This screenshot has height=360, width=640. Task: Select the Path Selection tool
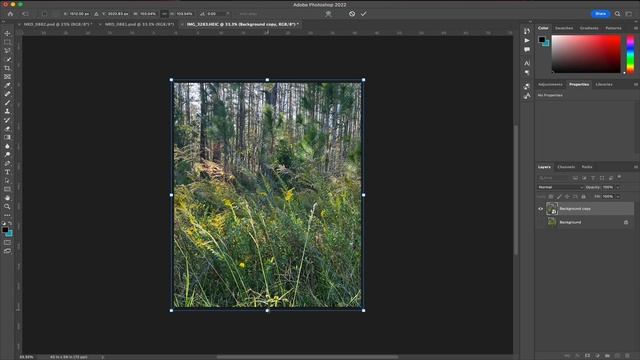click(7, 180)
